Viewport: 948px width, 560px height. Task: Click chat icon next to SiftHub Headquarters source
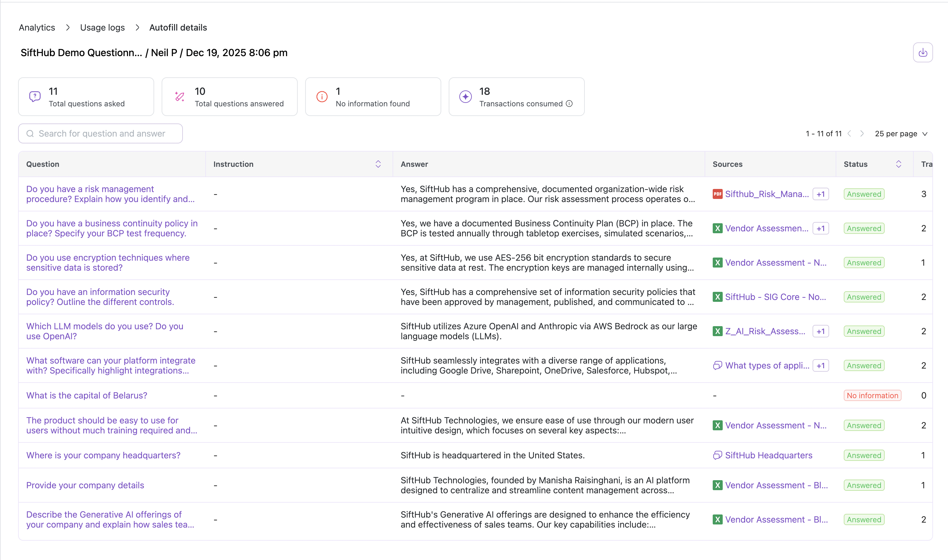(717, 456)
